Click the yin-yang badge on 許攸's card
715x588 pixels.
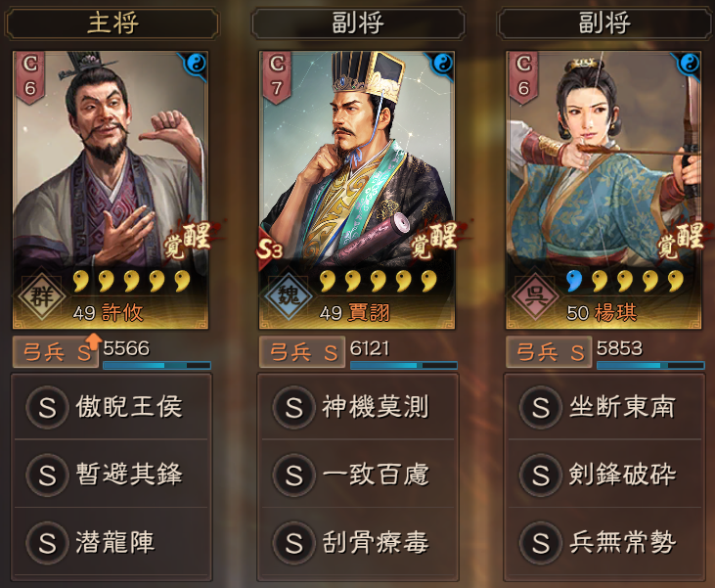pyautogui.click(x=196, y=63)
